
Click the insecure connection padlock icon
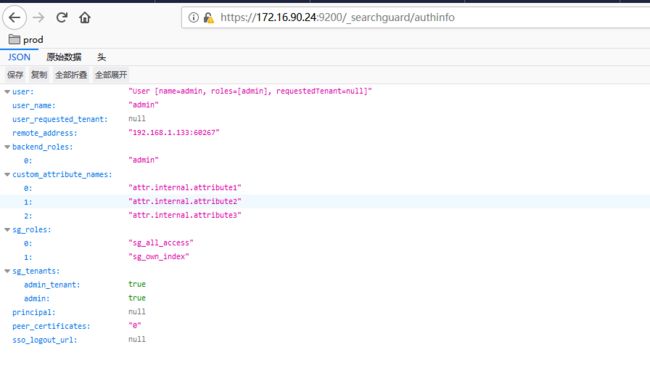tap(209, 17)
